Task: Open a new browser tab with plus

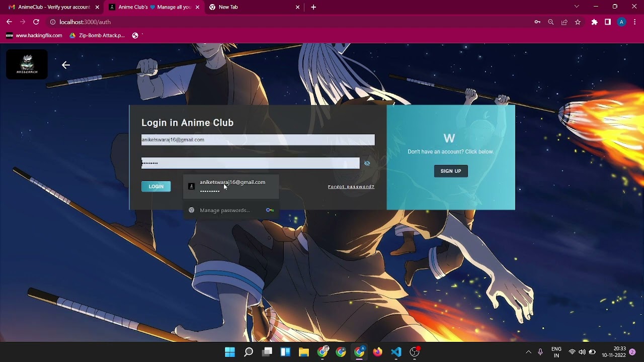Action: pyautogui.click(x=313, y=7)
